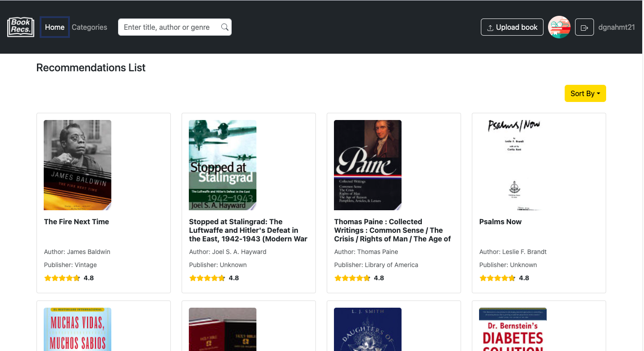Focus the title, author or genre search field
Image resolution: width=644 pixels, height=351 pixels.
[x=175, y=27]
